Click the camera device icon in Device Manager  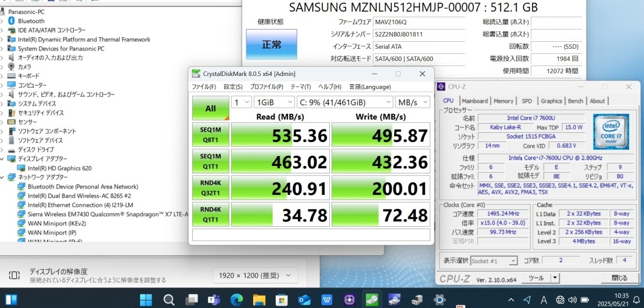click(x=12, y=67)
